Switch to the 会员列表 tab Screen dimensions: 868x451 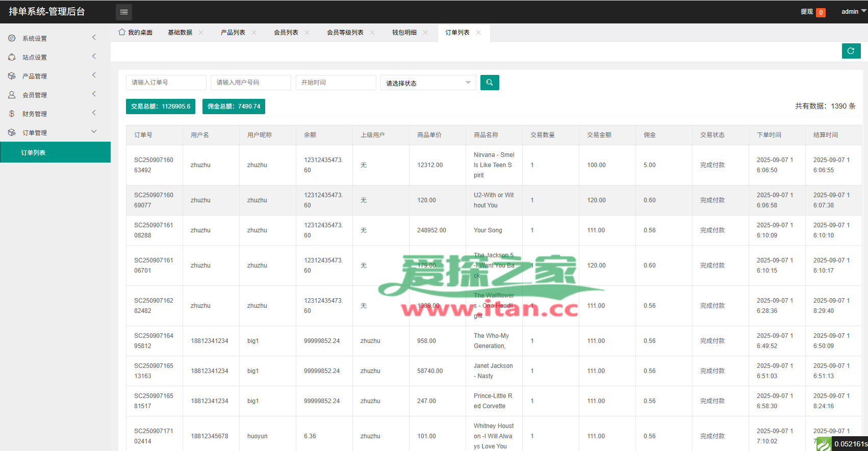(286, 33)
